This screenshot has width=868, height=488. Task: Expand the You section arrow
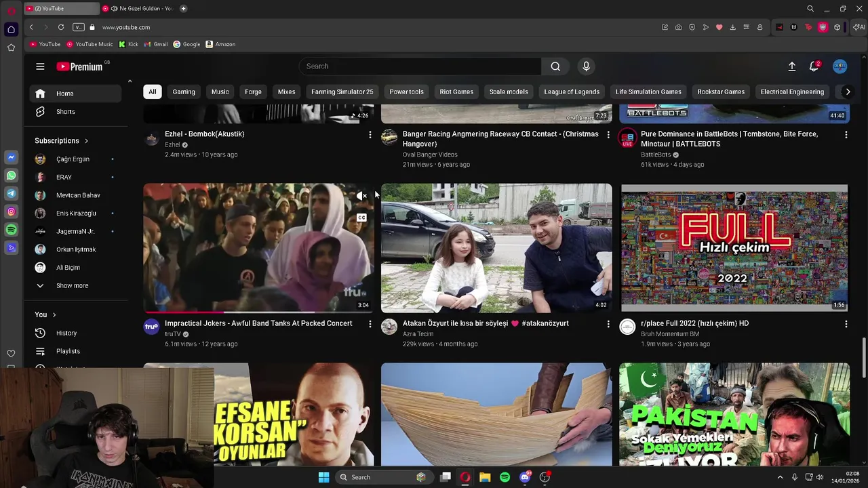pos(54,315)
